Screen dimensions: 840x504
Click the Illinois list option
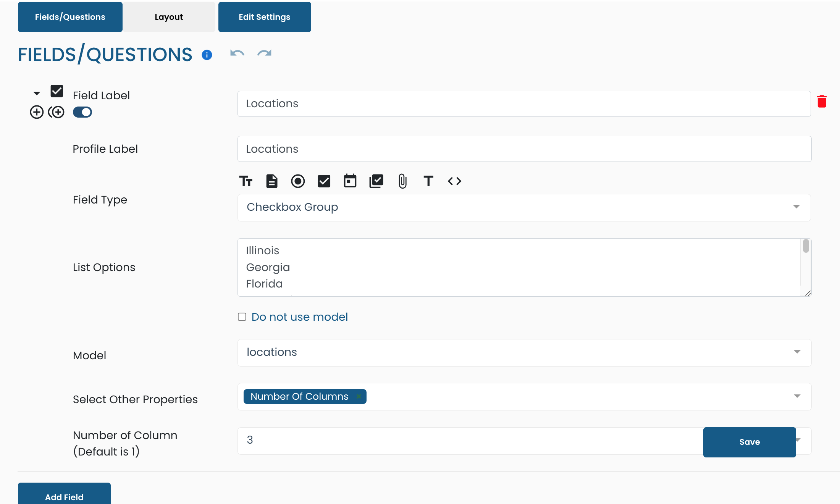click(262, 250)
